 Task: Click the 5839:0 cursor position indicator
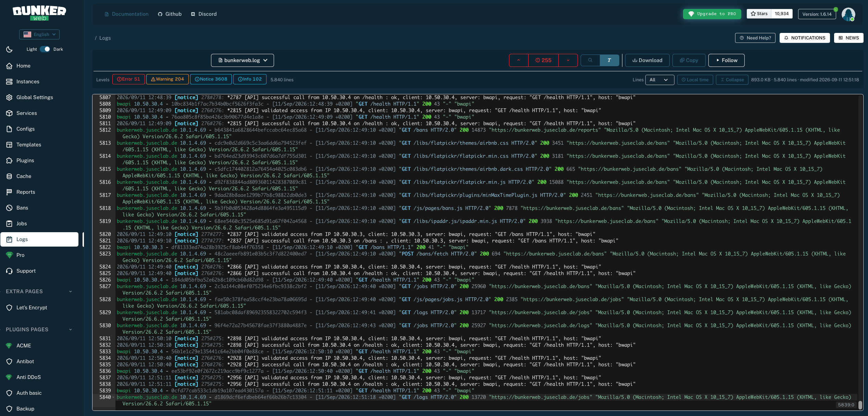846,405
